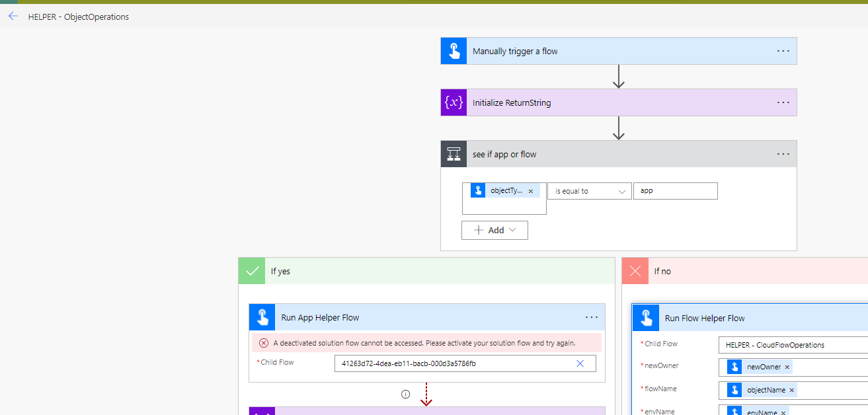Click the newOwner token icon in Run Flow Helper Flow
868x415 pixels.
[735, 367]
